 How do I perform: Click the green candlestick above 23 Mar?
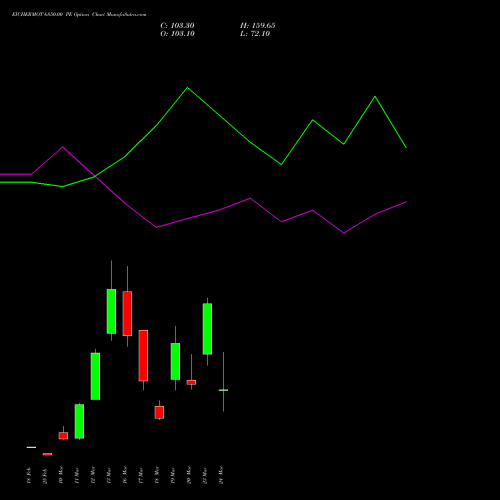[207, 329]
